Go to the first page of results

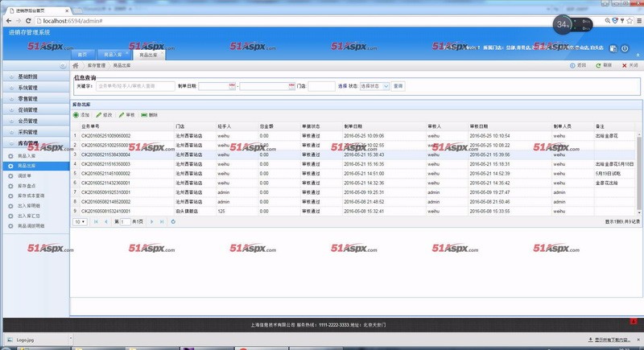tap(96, 222)
